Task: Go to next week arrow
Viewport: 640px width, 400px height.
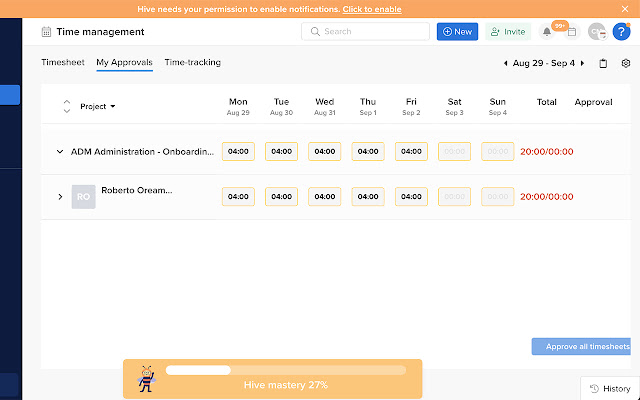Action: point(582,63)
